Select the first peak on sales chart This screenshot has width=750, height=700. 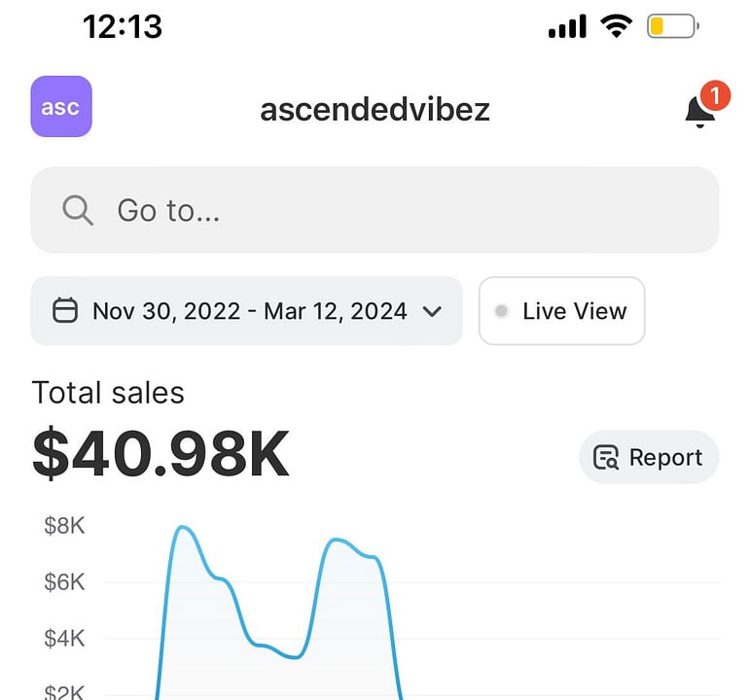(x=182, y=528)
